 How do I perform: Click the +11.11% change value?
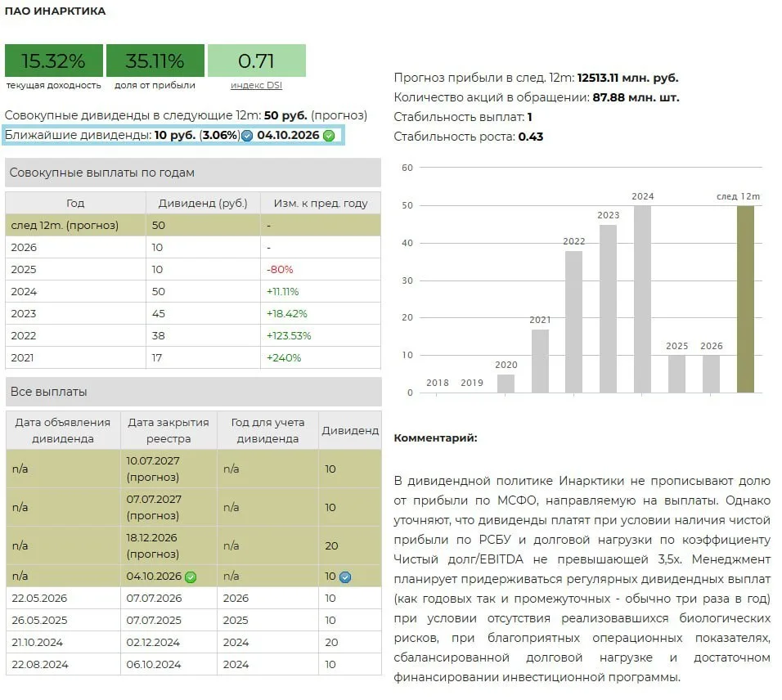(283, 292)
